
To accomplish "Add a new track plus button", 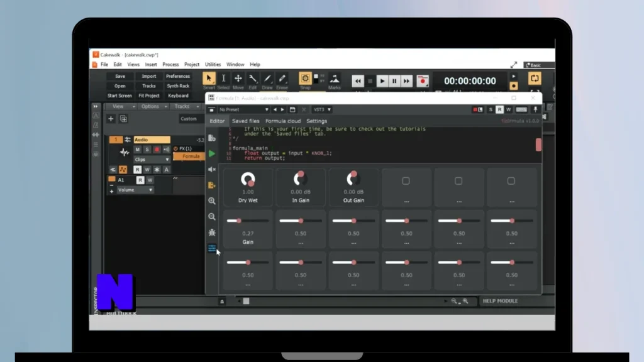I will click(x=111, y=119).
